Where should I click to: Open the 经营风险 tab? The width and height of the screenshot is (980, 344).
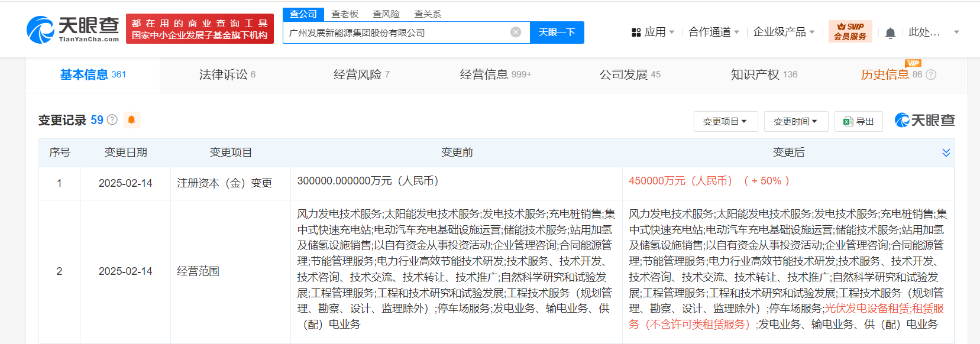[361, 74]
